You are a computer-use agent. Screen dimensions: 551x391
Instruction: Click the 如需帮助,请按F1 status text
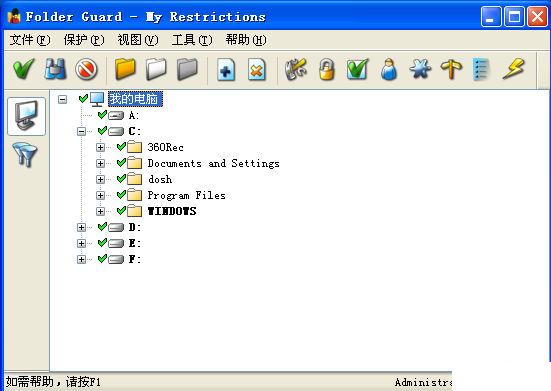point(53,382)
